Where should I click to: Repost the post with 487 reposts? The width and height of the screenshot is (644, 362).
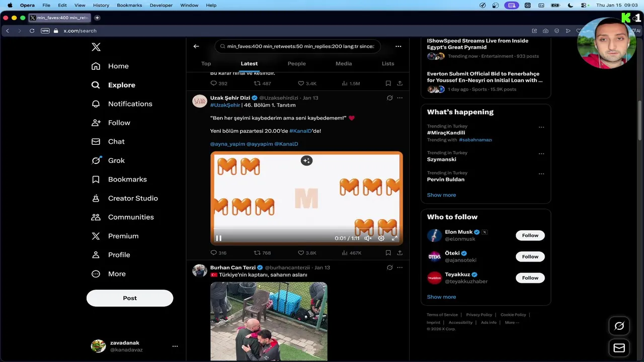pos(262,83)
